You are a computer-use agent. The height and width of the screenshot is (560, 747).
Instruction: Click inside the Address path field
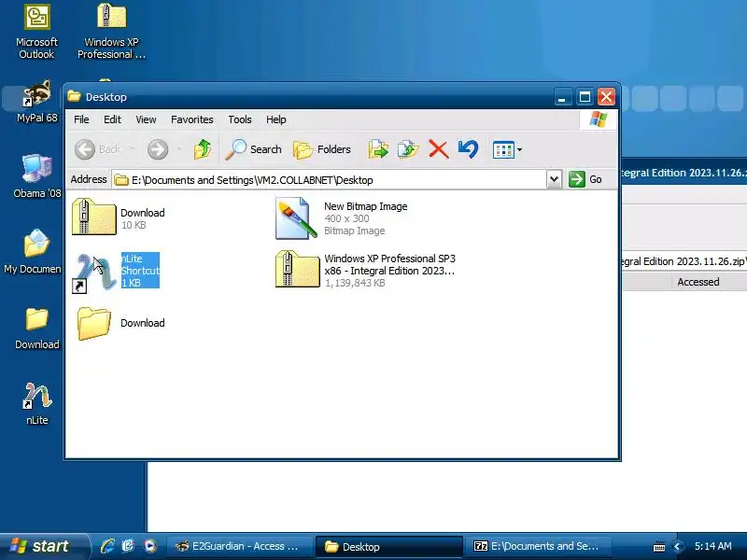point(329,180)
